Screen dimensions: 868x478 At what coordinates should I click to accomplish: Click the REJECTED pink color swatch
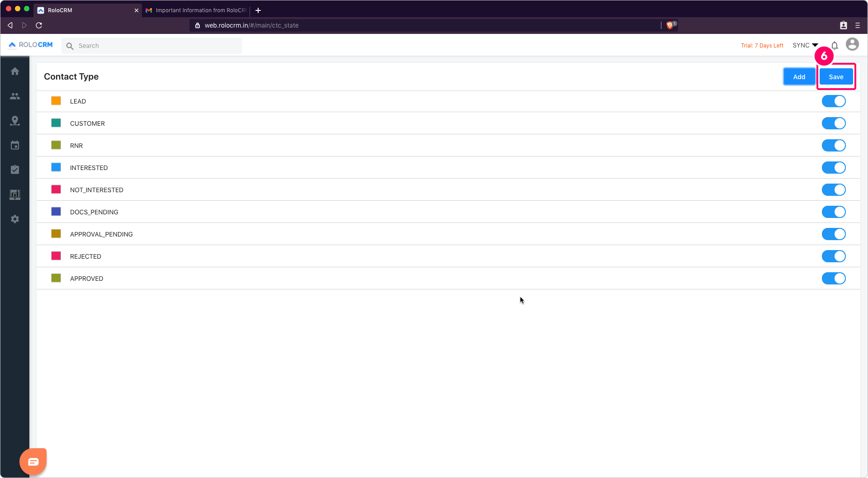pos(56,256)
